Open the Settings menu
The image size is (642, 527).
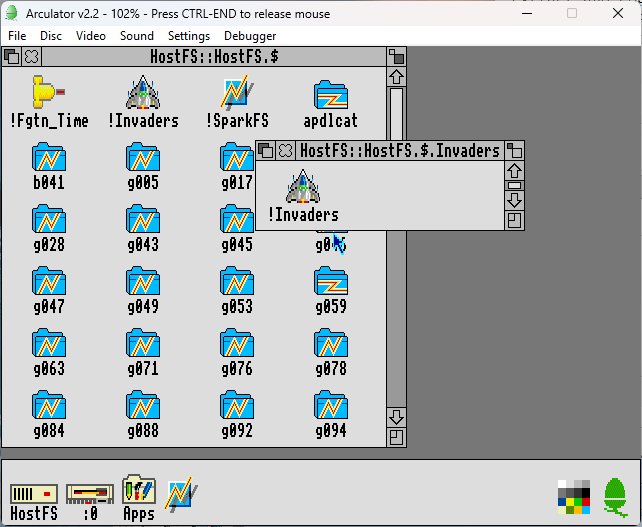click(189, 36)
